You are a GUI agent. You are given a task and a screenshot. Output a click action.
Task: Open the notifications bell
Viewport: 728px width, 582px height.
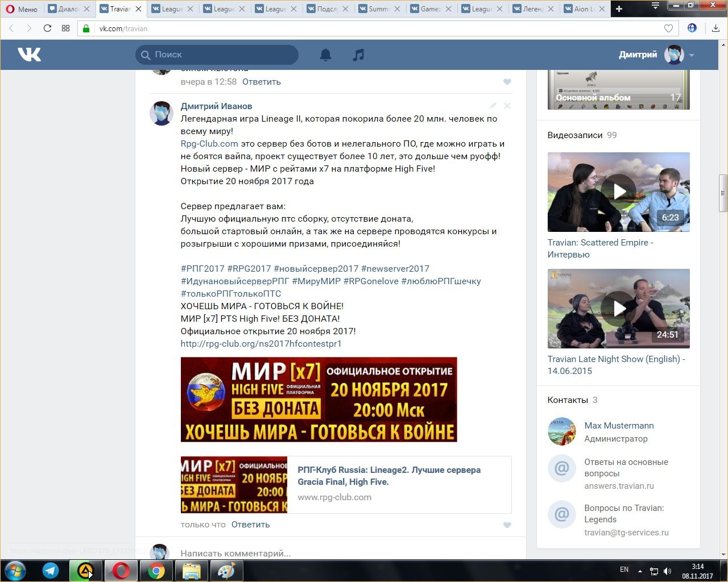(x=325, y=55)
